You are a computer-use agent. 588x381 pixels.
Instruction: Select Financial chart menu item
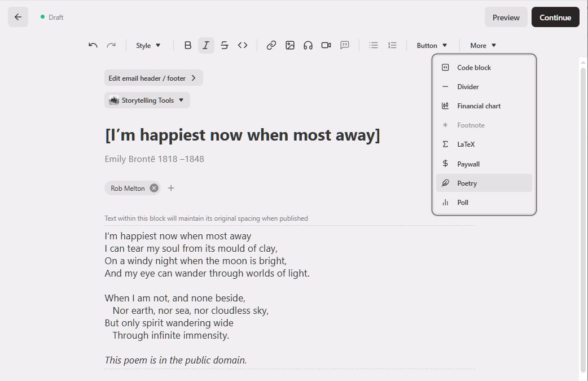pos(484,106)
